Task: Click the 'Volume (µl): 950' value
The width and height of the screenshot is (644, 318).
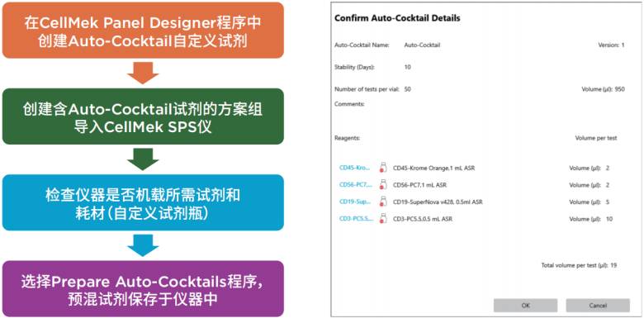Action: (x=603, y=89)
